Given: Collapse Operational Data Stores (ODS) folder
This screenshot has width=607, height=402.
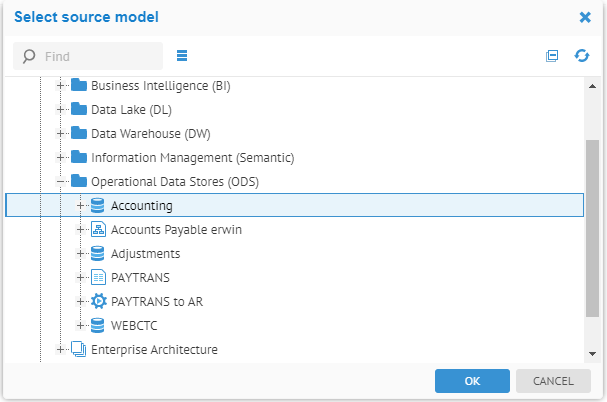Looking at the screenshot, I should click(x=61, y=182).
